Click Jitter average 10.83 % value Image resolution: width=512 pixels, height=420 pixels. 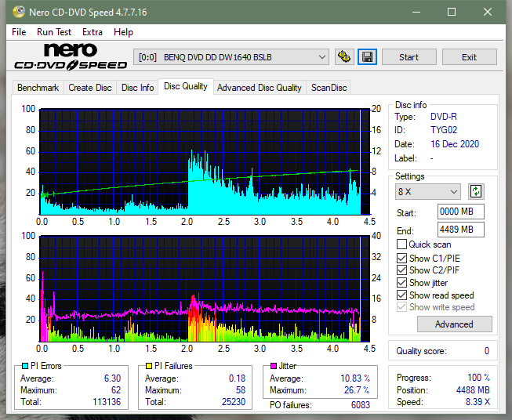tap(355, 378)
